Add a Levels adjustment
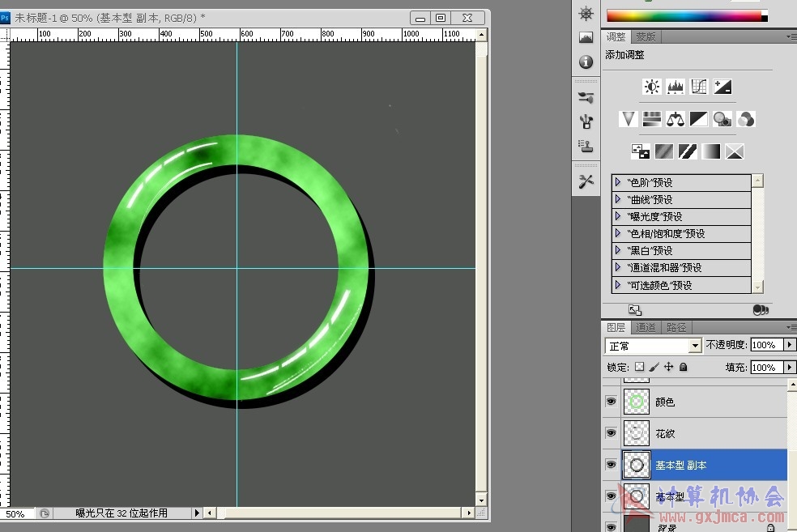Screen dimensions: 797x532 point(675,87)
